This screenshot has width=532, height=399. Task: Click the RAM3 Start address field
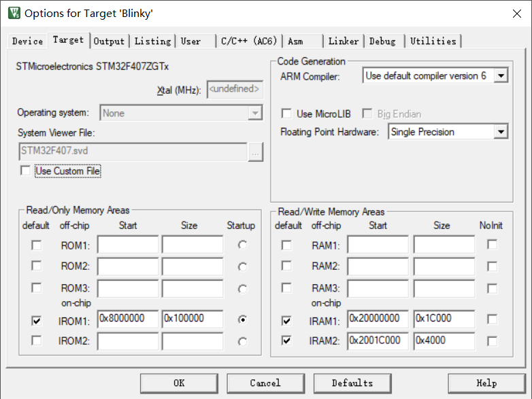[x=378, y=288]
